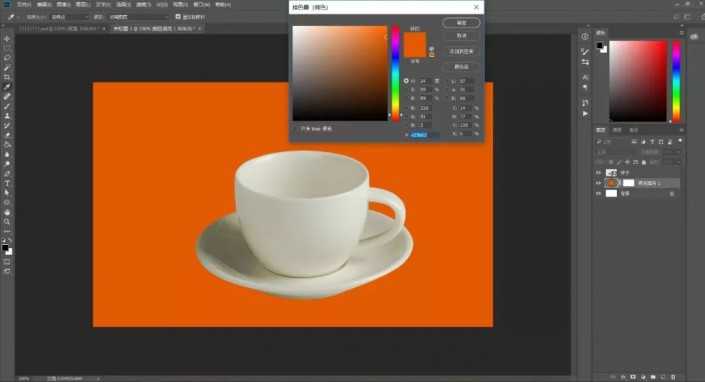Viewport: 705px width, 382px height.
Task: Hide the cup layer with its eye icon
Action: tap(598, 173)
